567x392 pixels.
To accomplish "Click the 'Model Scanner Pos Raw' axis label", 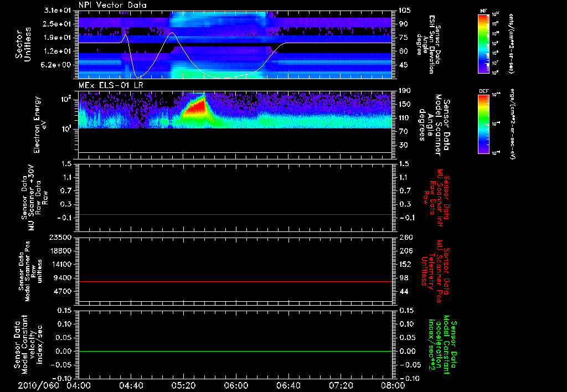I will click(30, 271).
